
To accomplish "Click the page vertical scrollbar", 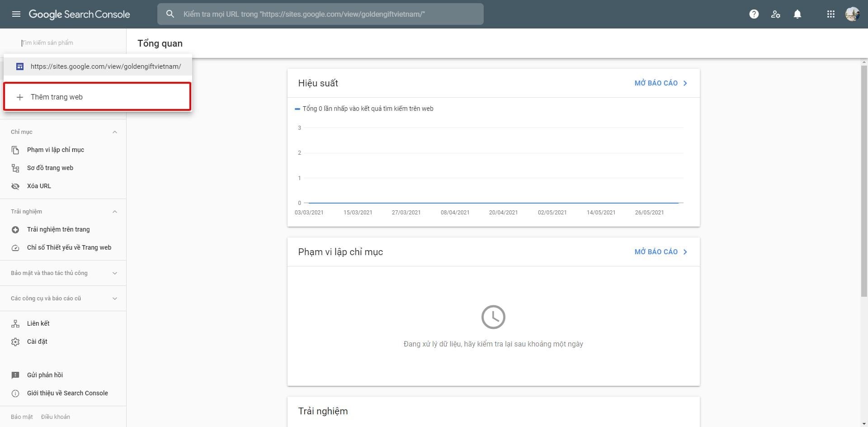I will [864, 181].
